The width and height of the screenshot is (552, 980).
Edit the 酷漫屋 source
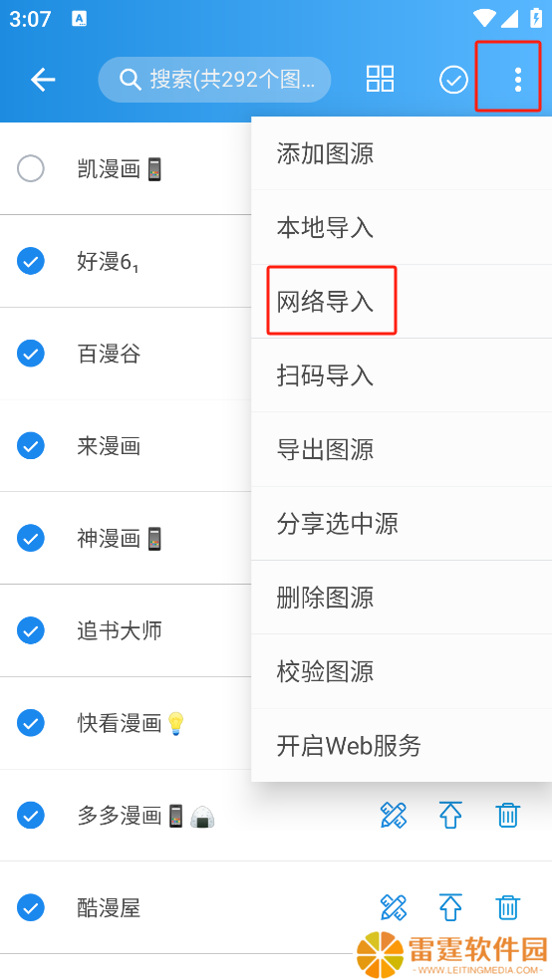pos(394,907)
